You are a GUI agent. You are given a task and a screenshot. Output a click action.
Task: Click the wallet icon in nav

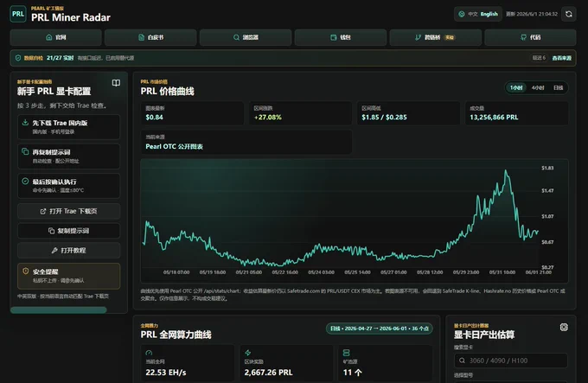click(334, 37)
